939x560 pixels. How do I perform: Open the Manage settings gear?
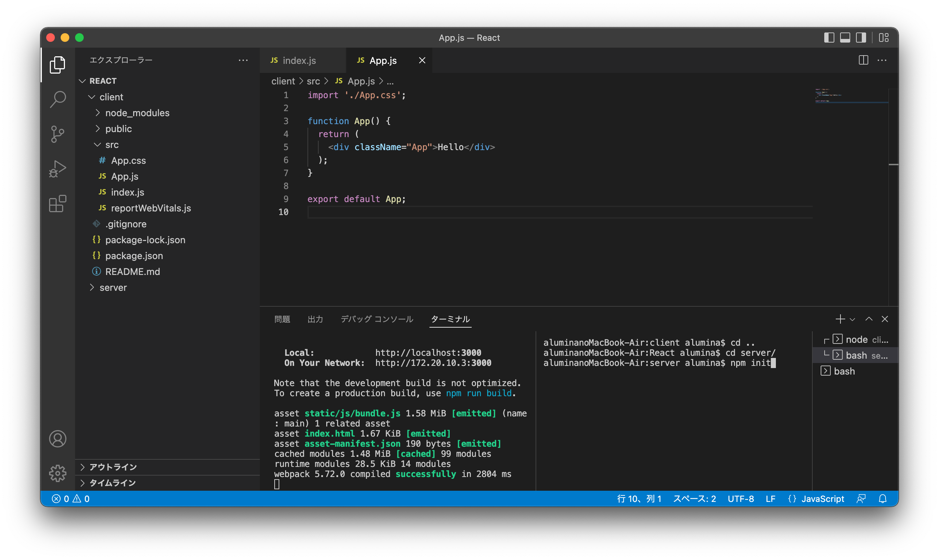click(x=57, y=473)
